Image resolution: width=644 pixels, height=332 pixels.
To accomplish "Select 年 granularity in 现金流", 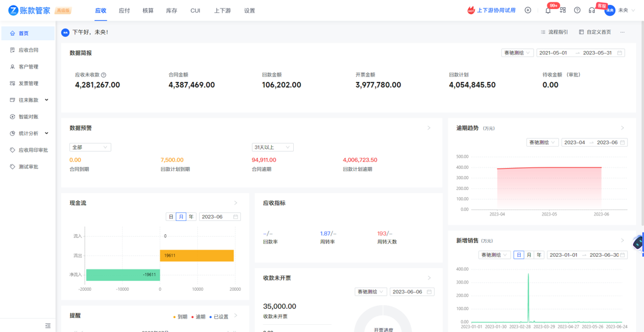I will (x=191, y=217).
